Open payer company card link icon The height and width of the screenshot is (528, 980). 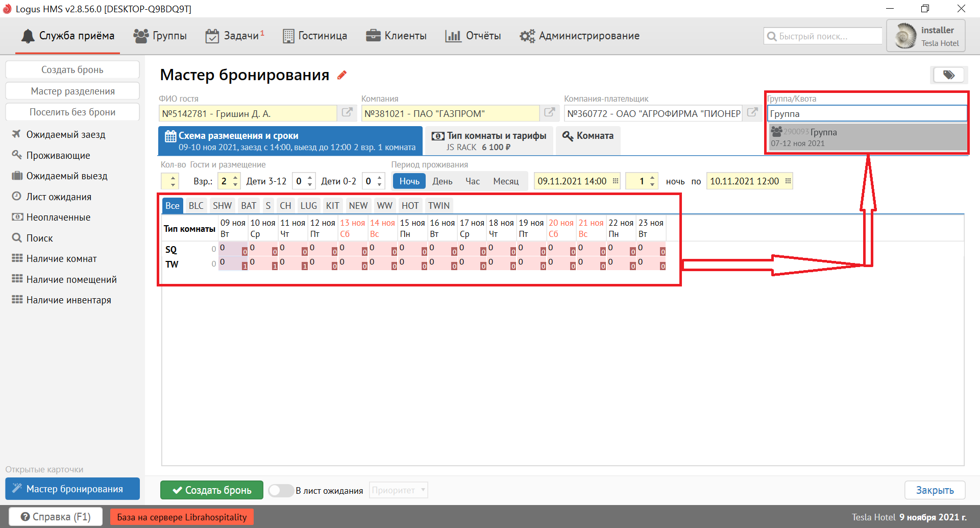point(752,113)
